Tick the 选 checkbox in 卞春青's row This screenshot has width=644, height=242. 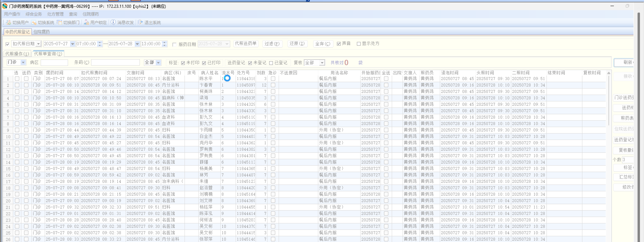[x=17, y=85]
